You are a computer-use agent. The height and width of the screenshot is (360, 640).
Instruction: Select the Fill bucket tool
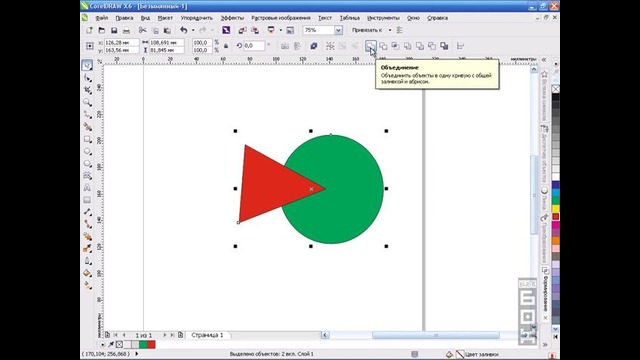[x=87, y=273]
